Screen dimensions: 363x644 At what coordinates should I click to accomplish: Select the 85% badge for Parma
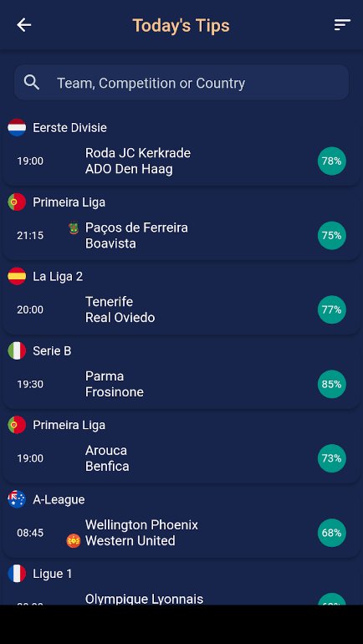point(332,384)
